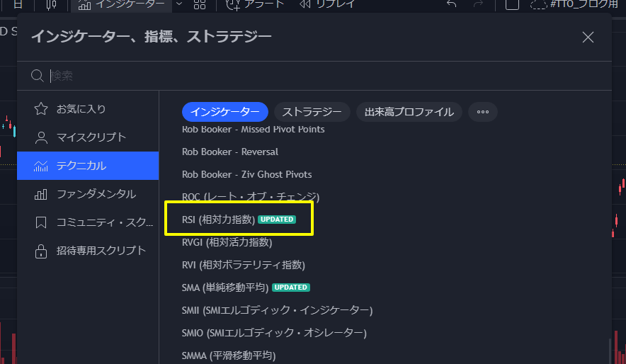Open お気に入り favorites category
The image size is (626, 364).
coord(88,109)
